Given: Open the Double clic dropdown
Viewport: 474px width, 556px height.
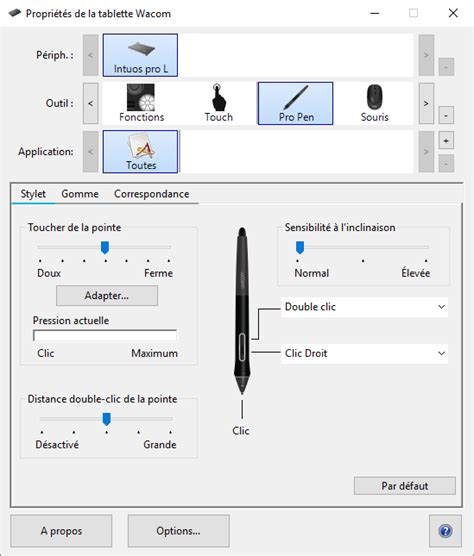Looking at the screenshot, I should (x=364, y=307).
